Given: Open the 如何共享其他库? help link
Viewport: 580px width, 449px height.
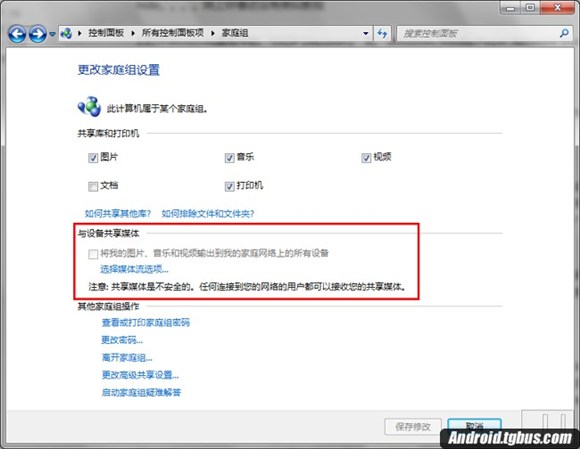Looking at the screenshot, I should (118, 213).
